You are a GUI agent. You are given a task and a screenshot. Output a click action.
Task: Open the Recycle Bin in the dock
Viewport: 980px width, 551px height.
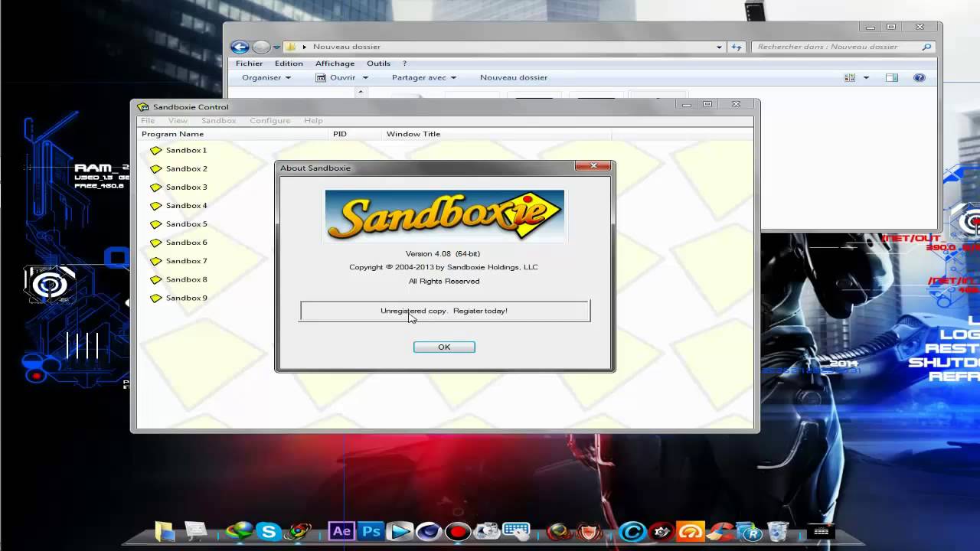tap(778, 530)
